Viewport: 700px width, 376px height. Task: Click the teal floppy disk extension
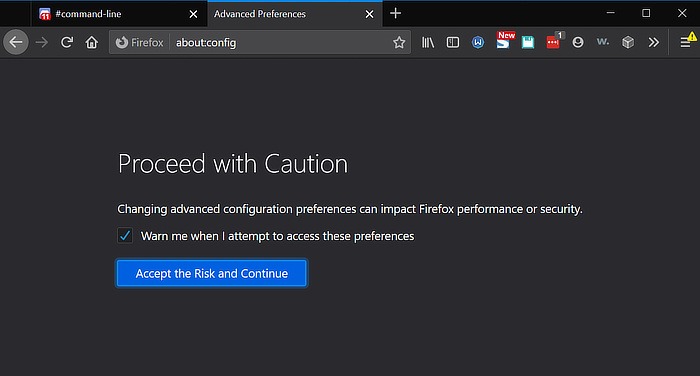[528, 42]
